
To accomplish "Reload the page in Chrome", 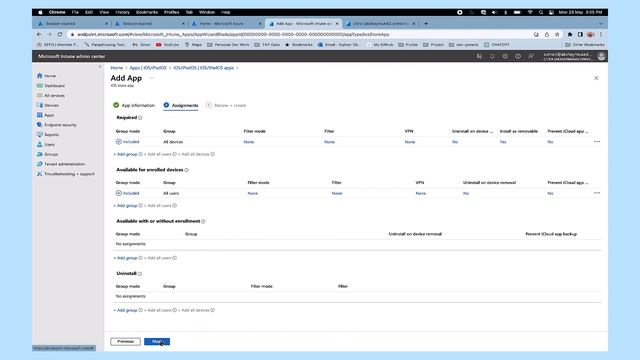I will (x=60, y=34).
